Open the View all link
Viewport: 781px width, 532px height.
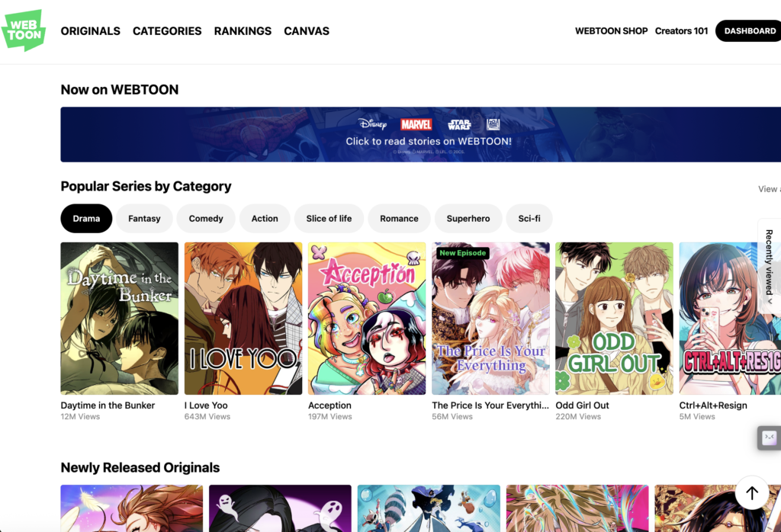770,189
